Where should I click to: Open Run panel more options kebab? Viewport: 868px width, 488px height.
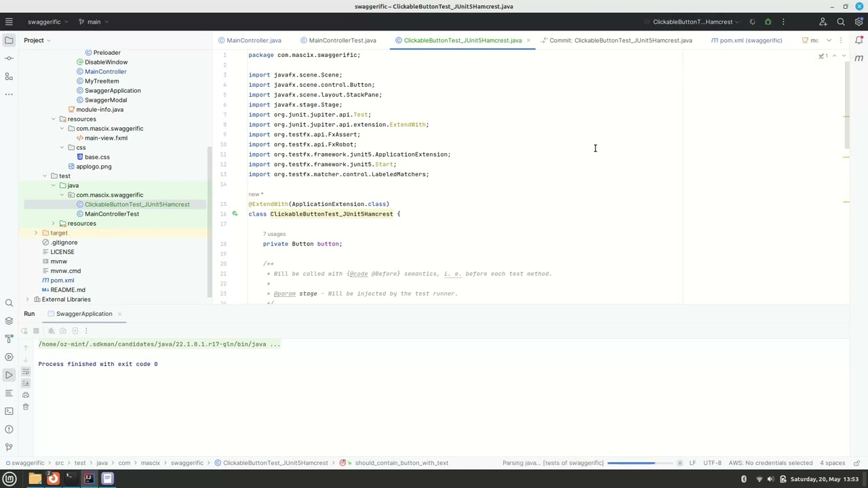(x=86, y=331)
